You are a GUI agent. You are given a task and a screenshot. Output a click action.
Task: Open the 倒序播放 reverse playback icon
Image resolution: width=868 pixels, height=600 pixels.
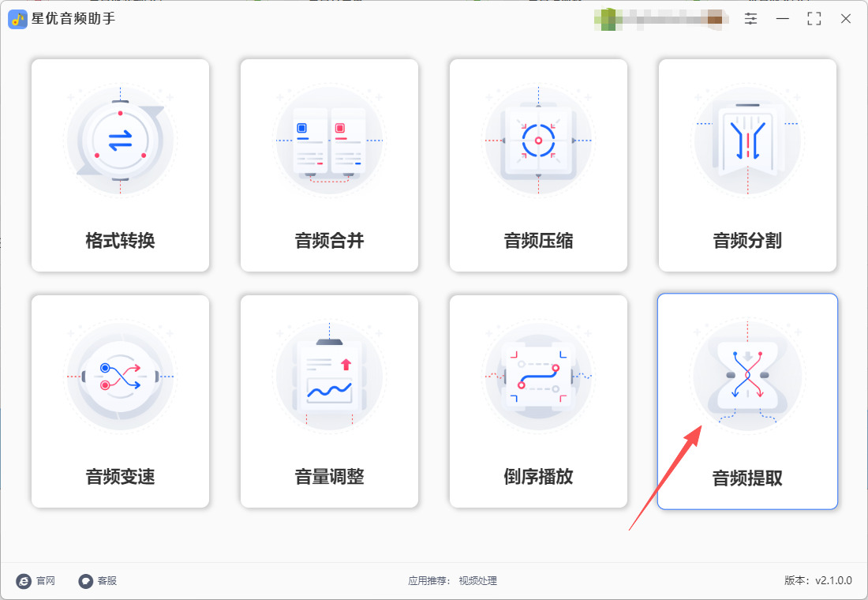coord(538,376)
